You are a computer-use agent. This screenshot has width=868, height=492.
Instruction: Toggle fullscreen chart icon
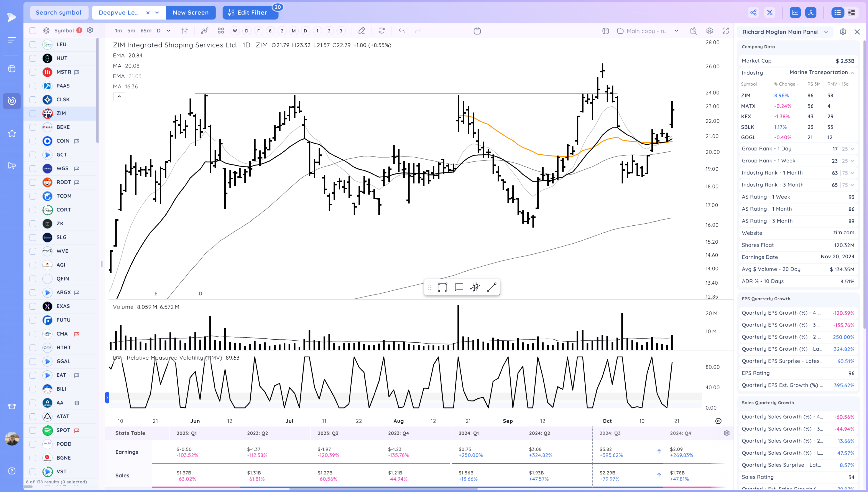(x=725, y=31)
